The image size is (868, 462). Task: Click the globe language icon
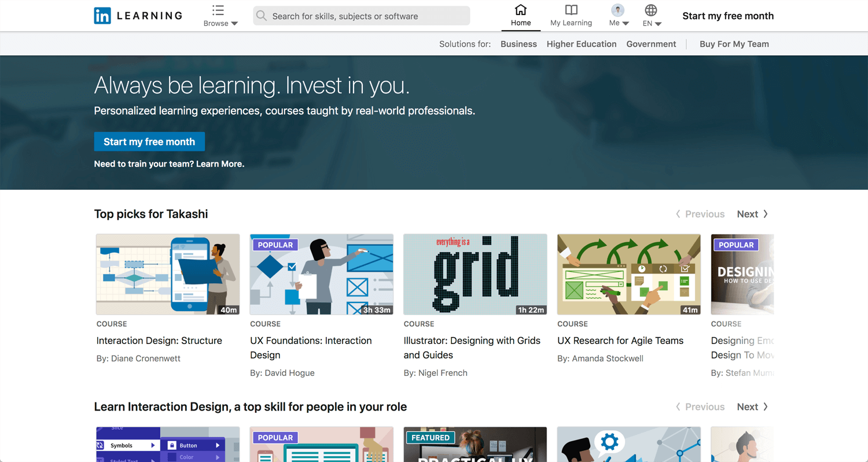(x=651, y=10)
